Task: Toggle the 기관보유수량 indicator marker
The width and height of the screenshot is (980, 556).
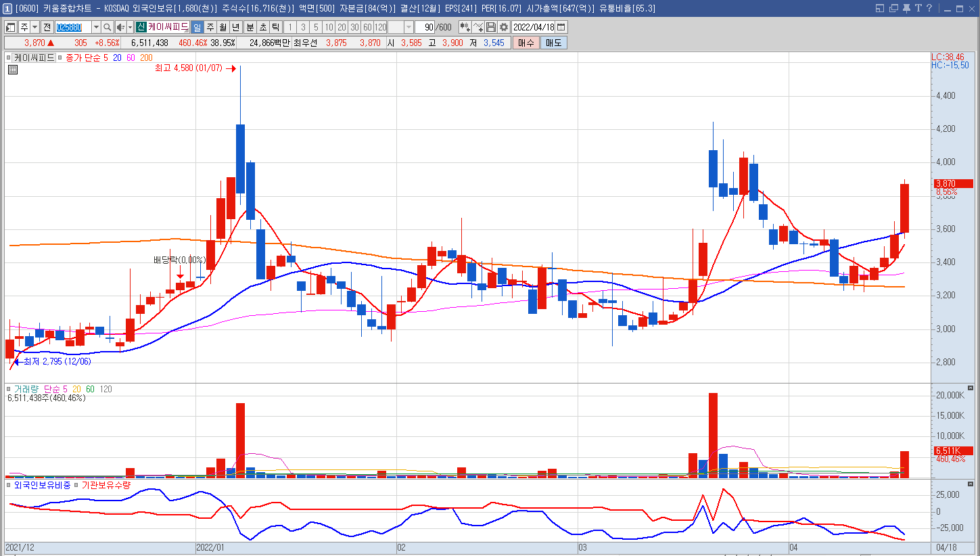Action: [x=77, y=485]
